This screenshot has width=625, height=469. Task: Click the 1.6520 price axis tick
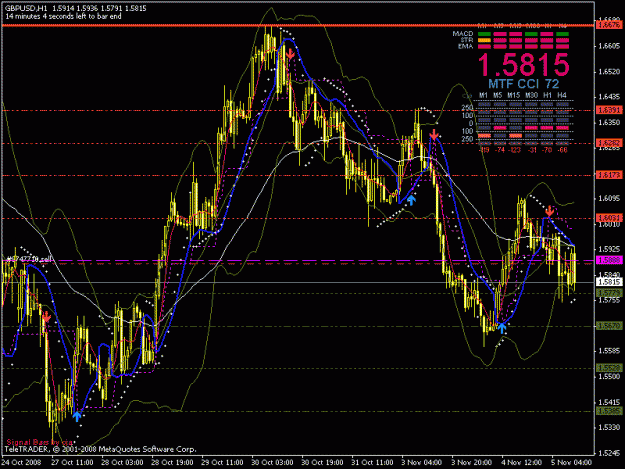coord(609,72)
